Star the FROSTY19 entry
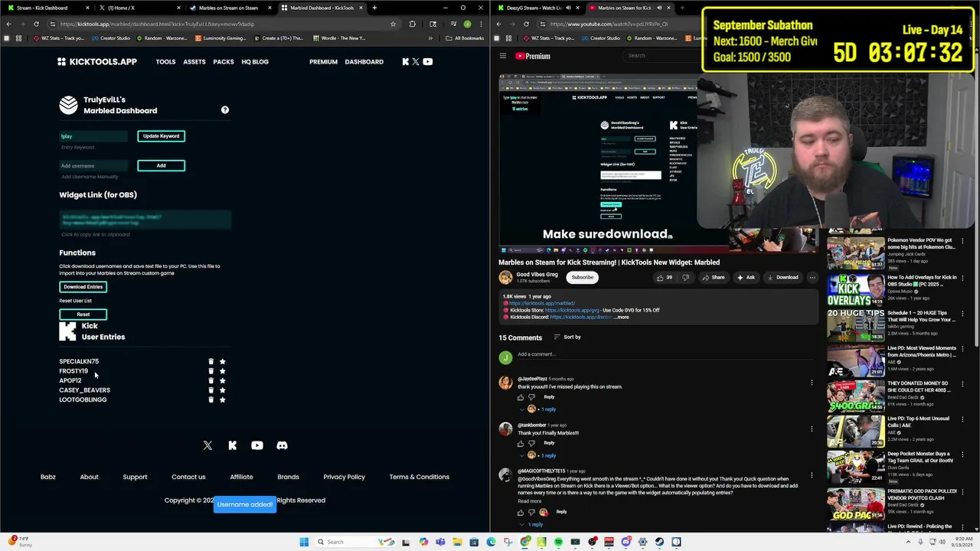The height and width of the screenshot is (551, 980). pos(223,371)
